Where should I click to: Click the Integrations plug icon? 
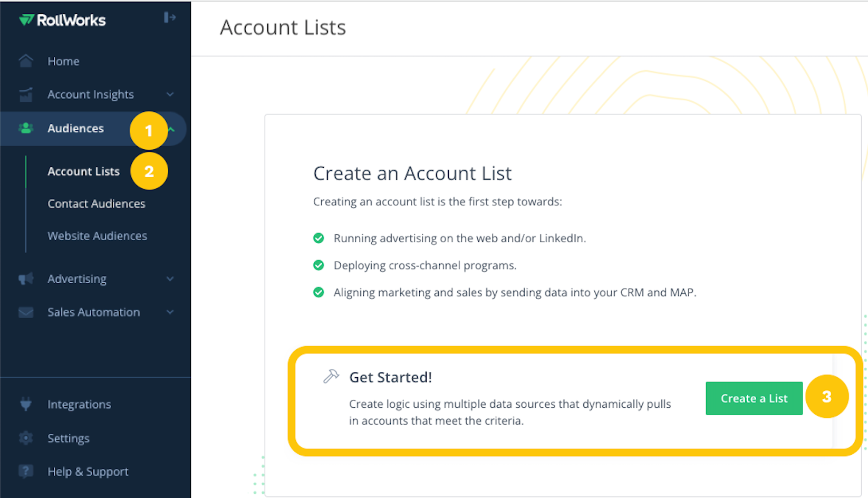(x=25, y=404)
